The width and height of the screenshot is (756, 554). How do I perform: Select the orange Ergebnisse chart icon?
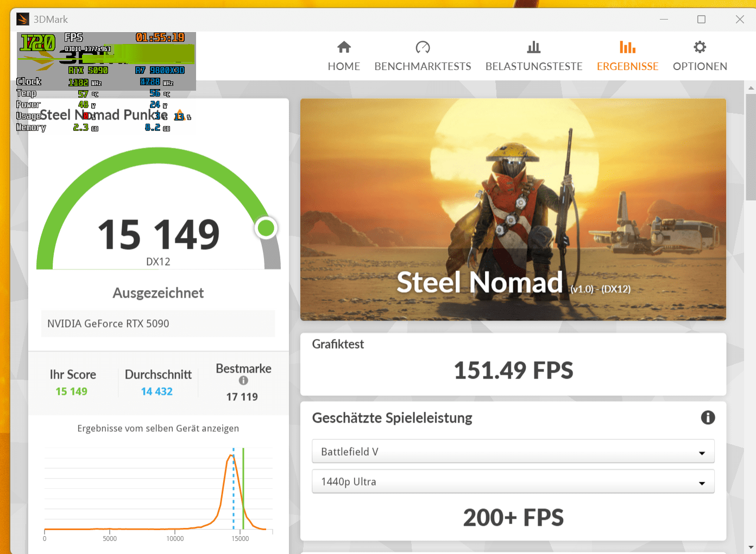pyautogui.click(x=627, y=47)
